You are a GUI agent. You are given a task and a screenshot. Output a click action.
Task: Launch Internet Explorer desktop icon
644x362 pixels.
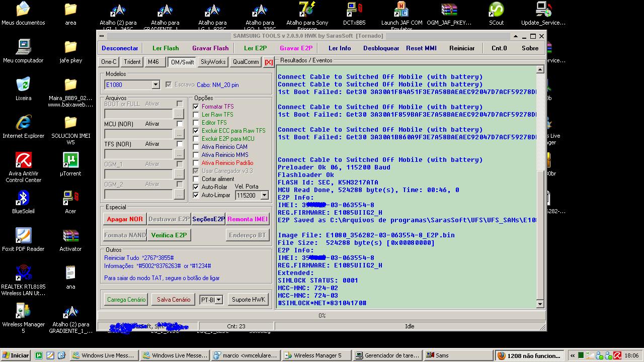tap(23, 127)
